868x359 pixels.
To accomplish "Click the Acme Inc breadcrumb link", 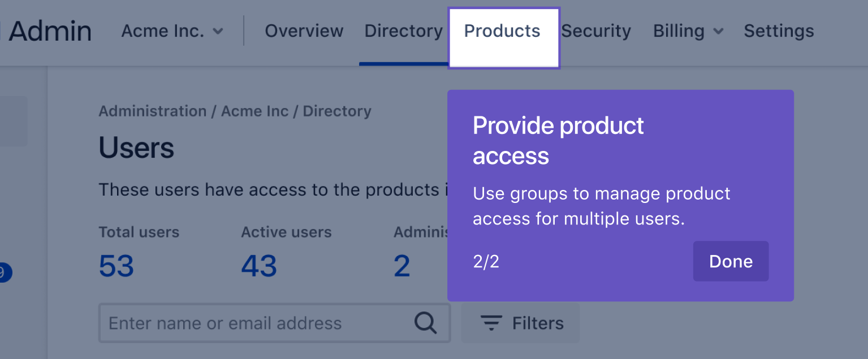I will click(255, 111).
